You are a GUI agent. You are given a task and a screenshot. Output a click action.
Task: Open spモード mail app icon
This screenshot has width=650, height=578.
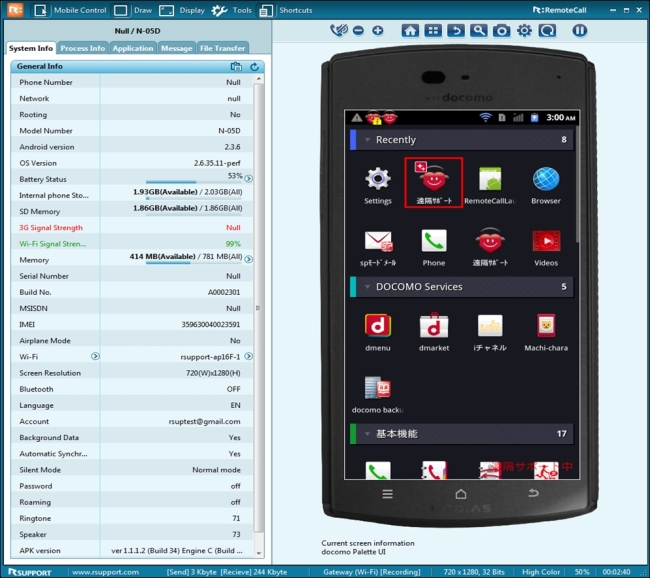pos(378,247)
